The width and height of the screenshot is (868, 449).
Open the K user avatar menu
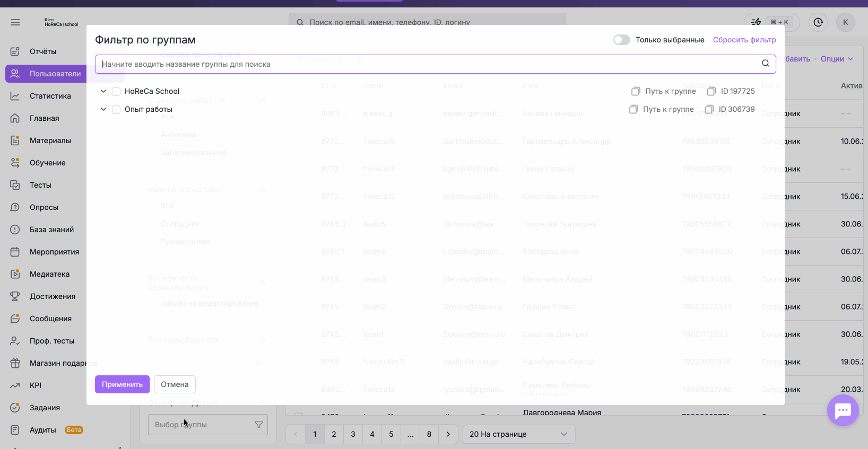pyautogui.click(x=846, y=22)
